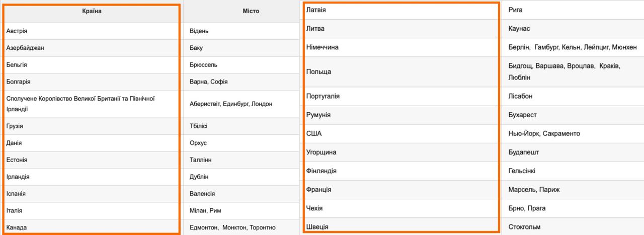Click the Дублін city cell
Image resolution: width=644 pixels, height=235 pixels.
coord(199,177)
